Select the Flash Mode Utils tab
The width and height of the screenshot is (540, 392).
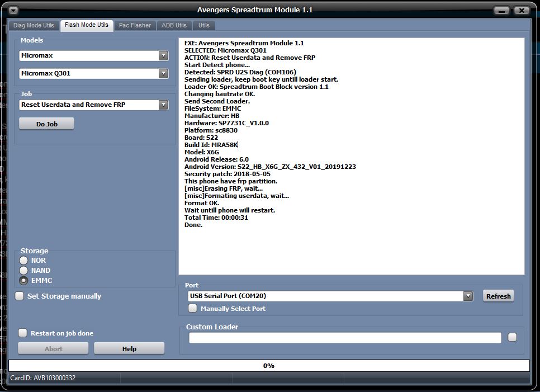(87, 25)
